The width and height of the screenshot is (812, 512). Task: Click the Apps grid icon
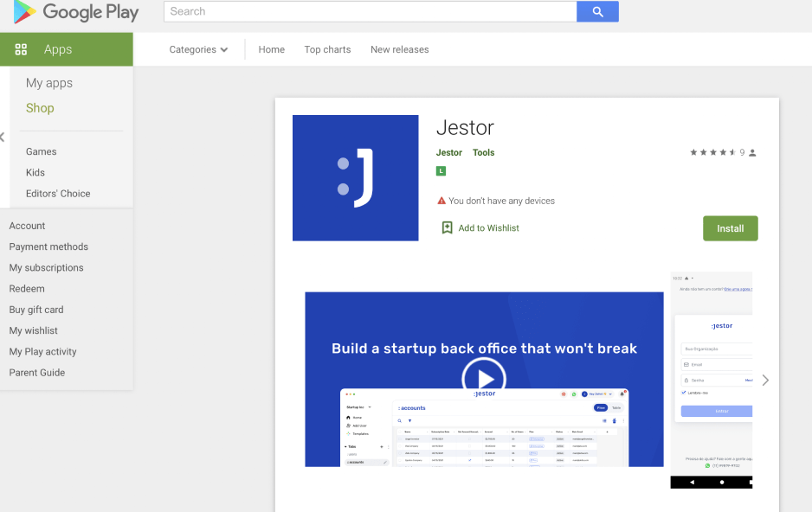click(21, 49)
